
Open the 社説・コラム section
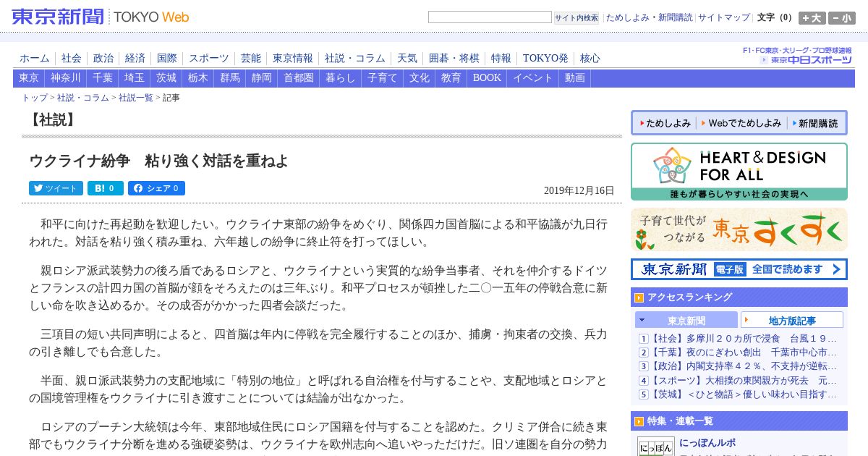[x=355, y=58]
